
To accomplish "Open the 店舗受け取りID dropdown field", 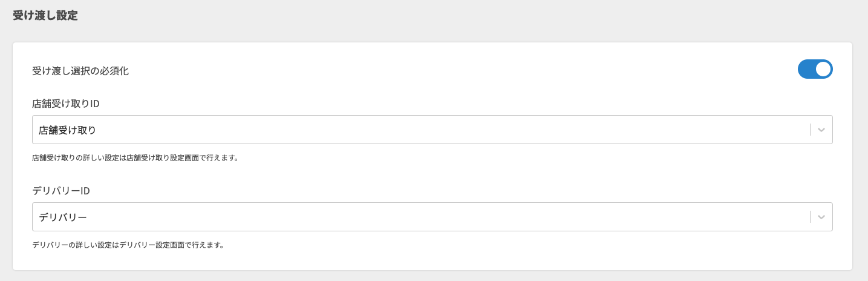I will tap(417, 130).
